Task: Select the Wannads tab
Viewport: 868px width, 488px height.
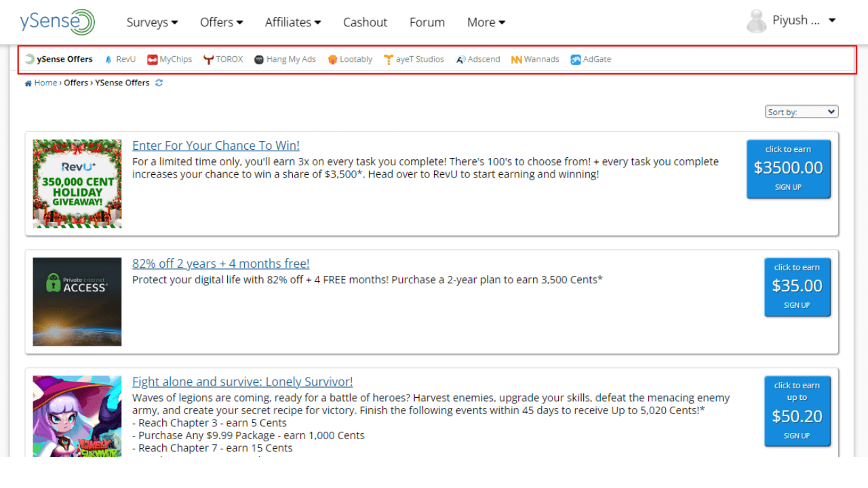Action: point(535,60)
